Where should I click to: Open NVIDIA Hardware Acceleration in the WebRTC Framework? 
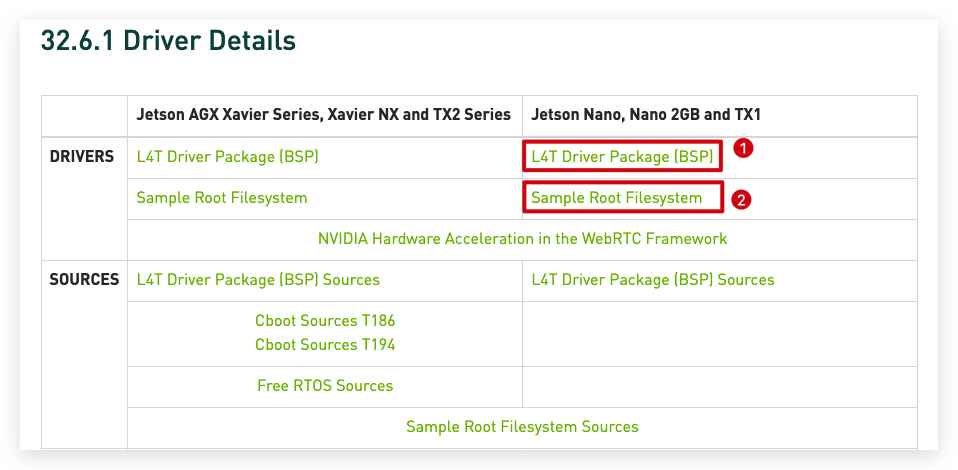point(522,238)
